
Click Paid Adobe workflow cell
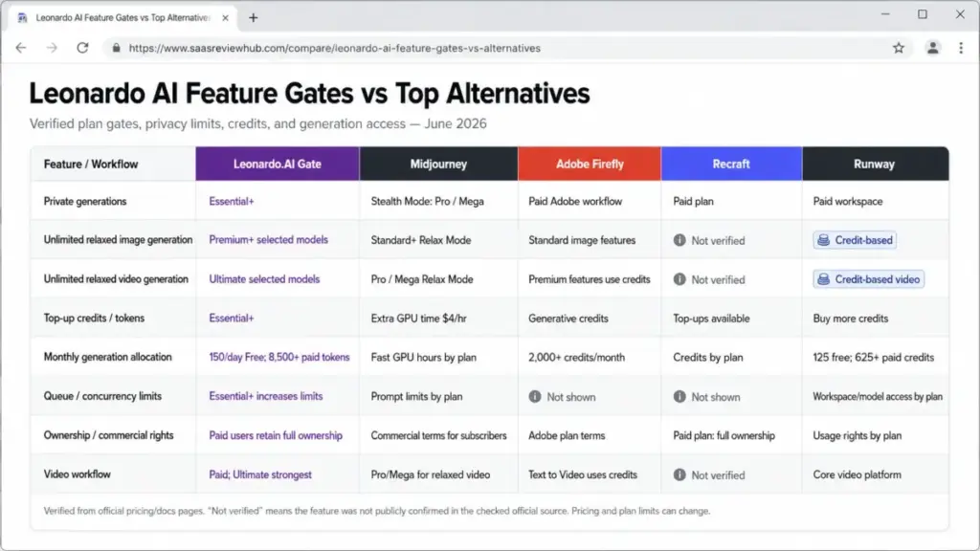575,201
